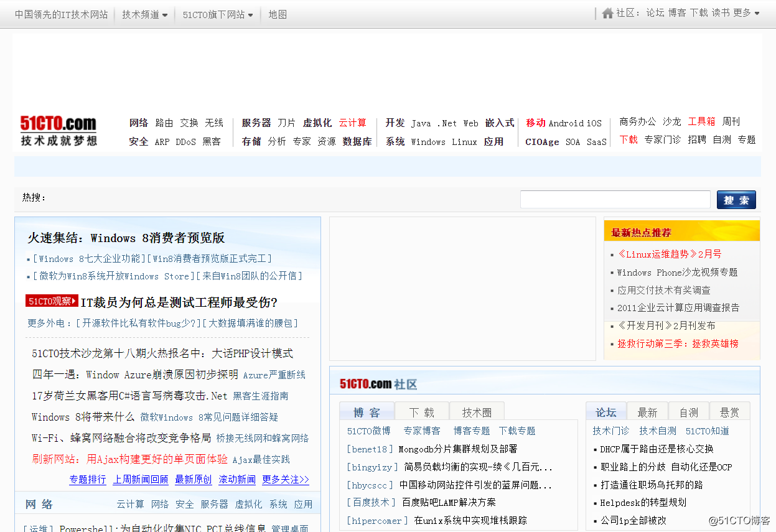
Task: Open the red 刷新网站 Ajax article
Action: (x=130, y=459)
